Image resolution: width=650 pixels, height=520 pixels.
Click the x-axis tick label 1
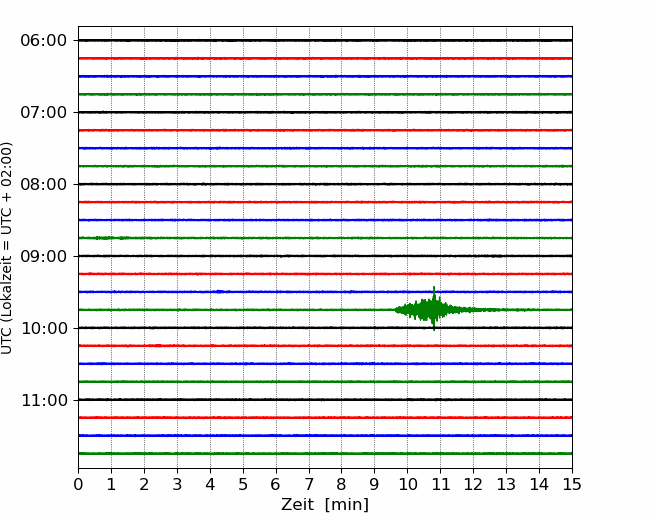[111, 484]
